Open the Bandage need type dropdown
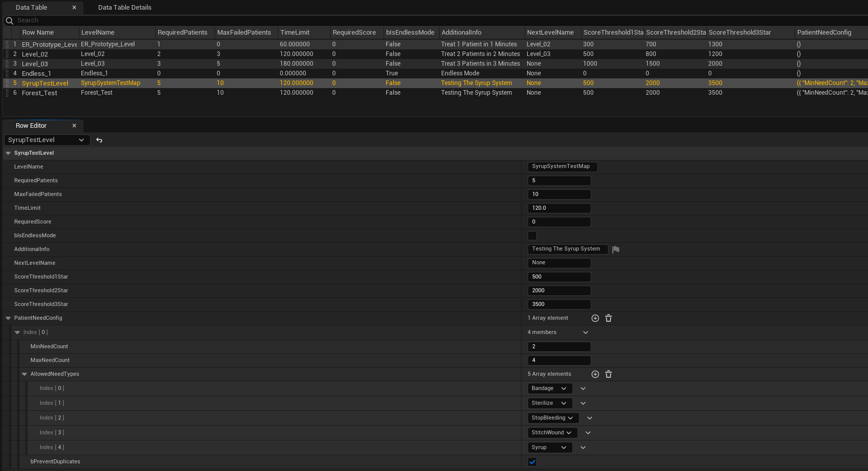This screenshot has height=471, width=868. pos(550,389)
